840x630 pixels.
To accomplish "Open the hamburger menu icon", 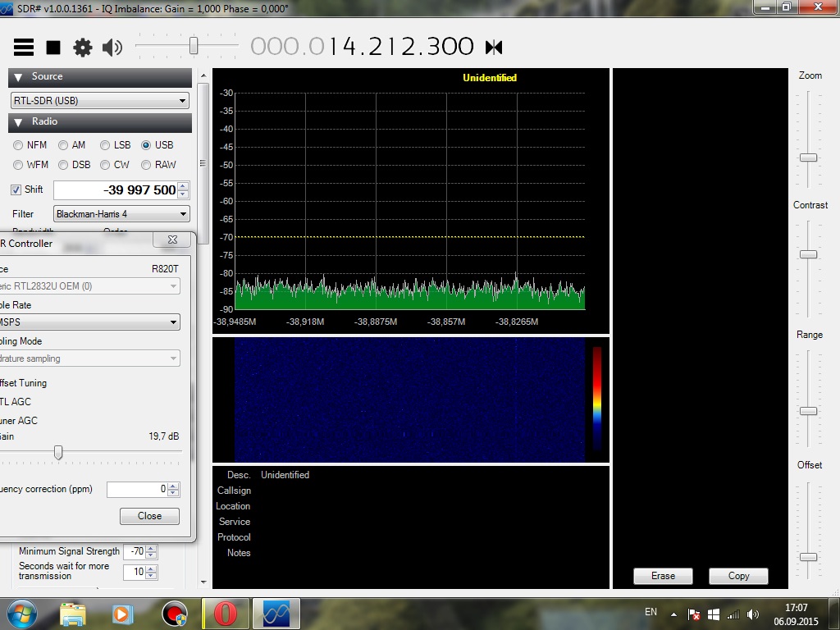I will [24, 47].
